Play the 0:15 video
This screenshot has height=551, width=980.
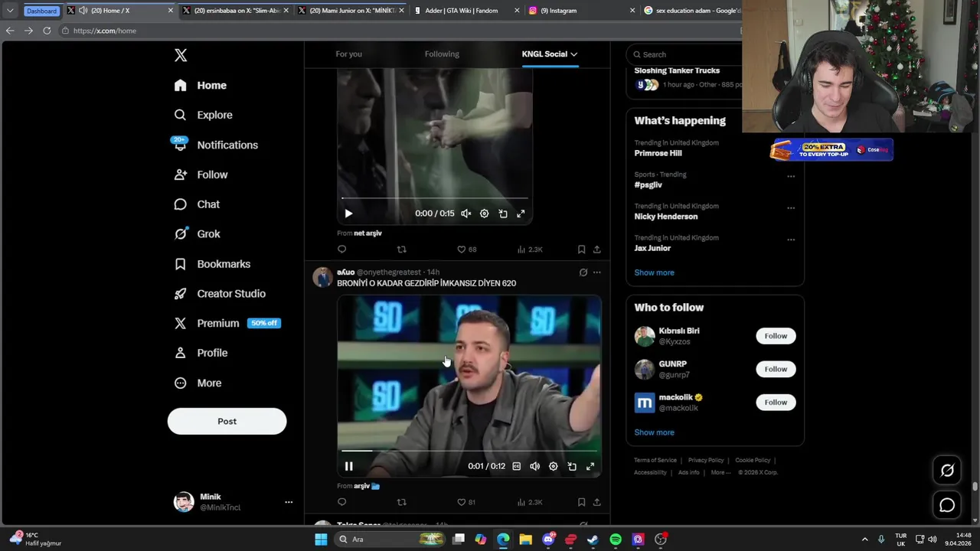pyautogui.click(x=348, y=214)
